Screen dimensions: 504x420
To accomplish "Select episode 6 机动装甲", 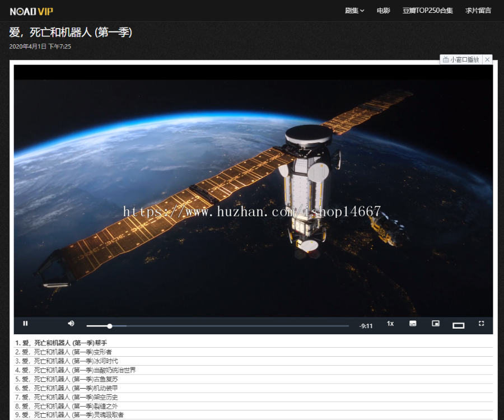I will click(x=253, y=388).
